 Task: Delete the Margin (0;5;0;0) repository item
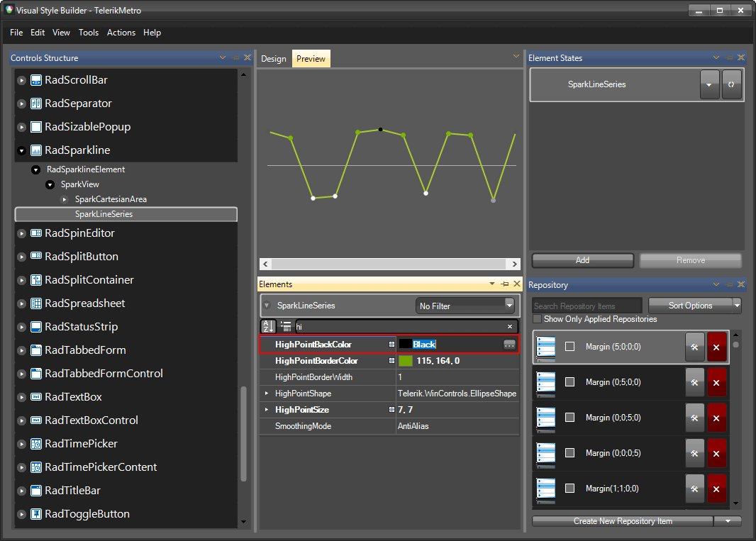(x=716, y=382)
